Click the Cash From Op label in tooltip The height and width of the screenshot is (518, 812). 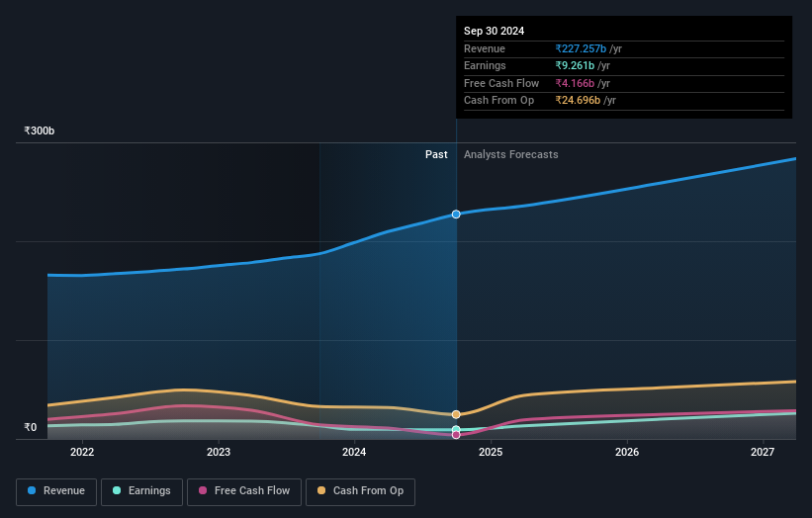(498, 101)
